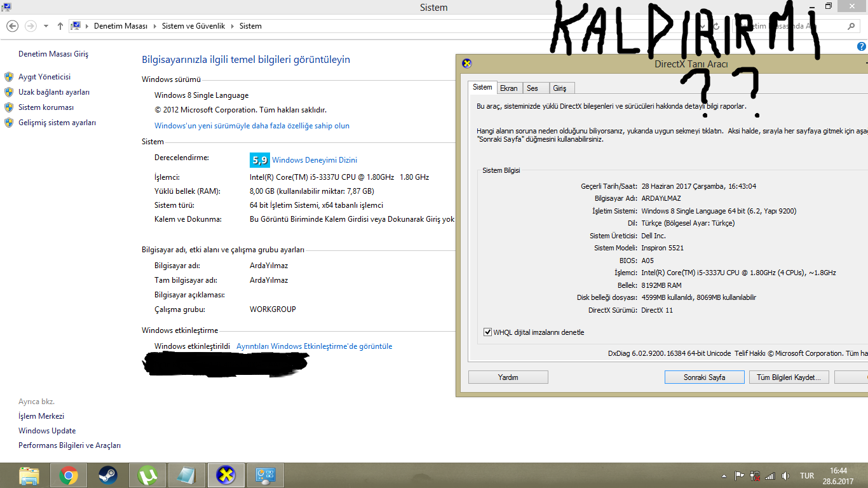This screenshot has width=868, height=488.
Task: Expand the recent locations dropdown arrow
Action: (x=46, y=26)
